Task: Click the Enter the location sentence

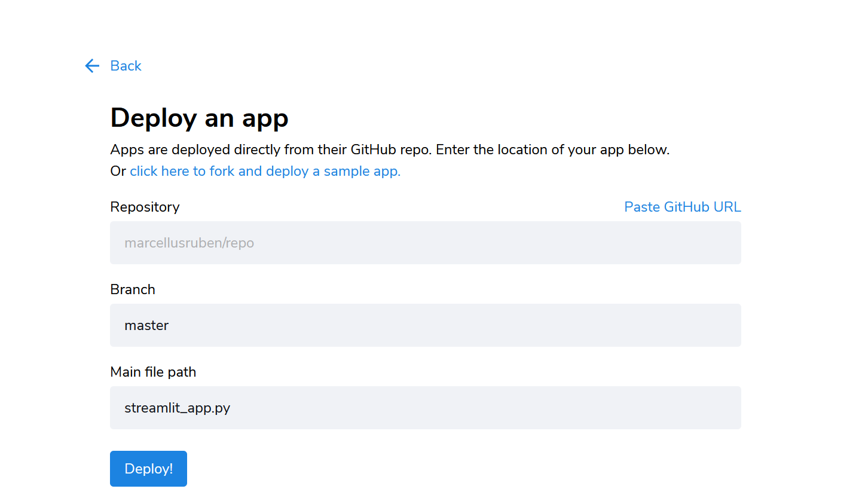Action: tap(552, 150)
